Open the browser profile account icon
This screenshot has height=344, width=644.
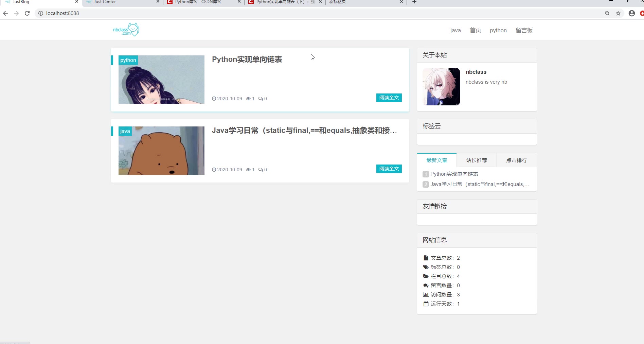pos(632,13)
